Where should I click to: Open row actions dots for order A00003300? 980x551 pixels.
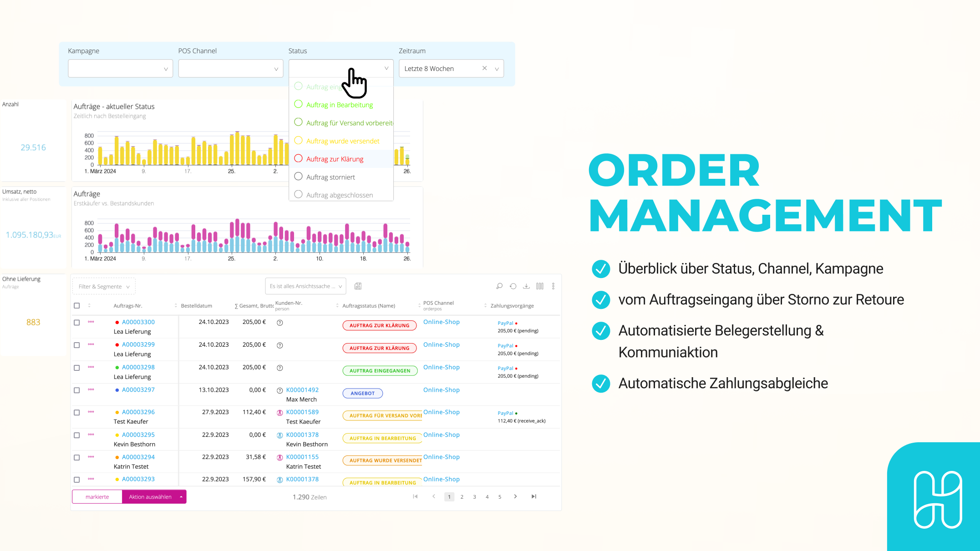[91, 322]
